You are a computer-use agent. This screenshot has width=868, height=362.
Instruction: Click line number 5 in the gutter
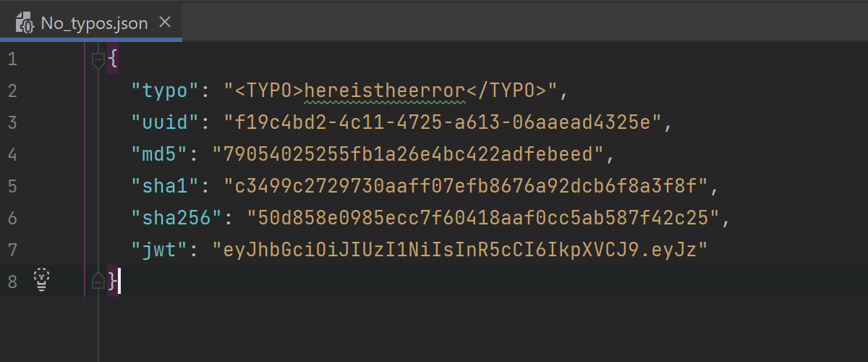point(12,186)
